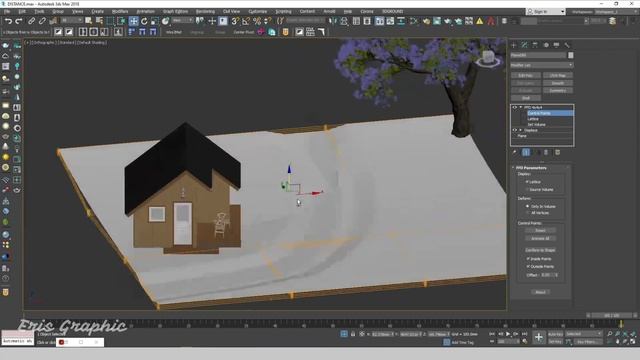
Task: Open the selection filter All dropdown
Action: click(71, 20)
